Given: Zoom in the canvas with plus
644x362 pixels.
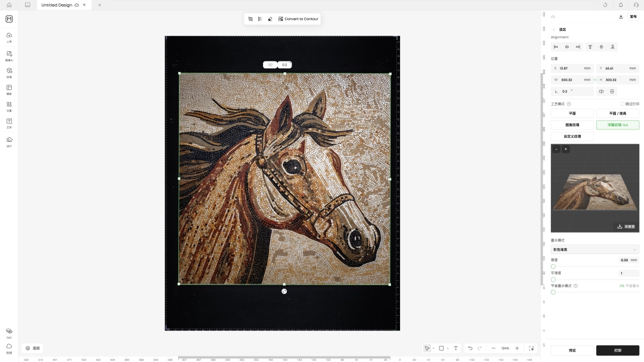Looking at the screenshot, I should coord(517,348).
